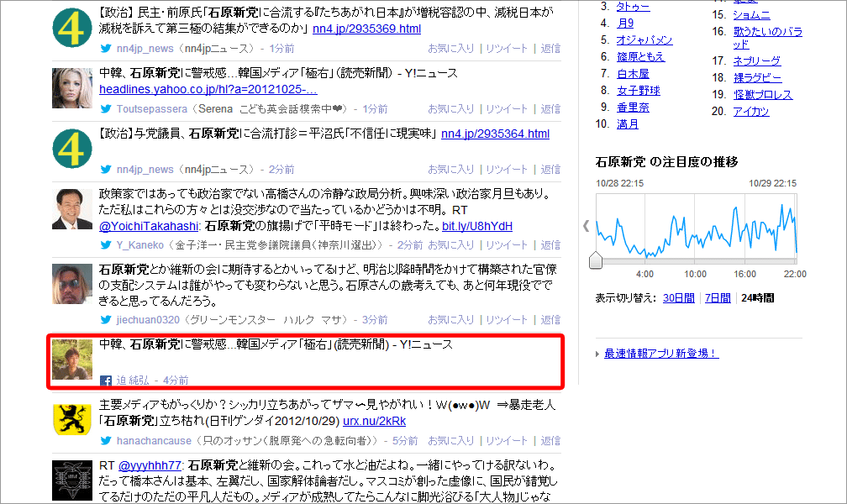Click リツイート on the Toutsepassera tweet

pos(507,109)
